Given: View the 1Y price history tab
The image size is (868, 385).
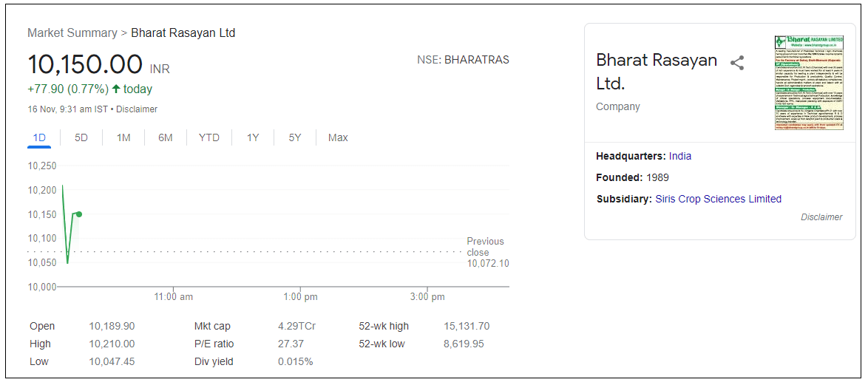Looking at the screenshot, I should 253,138.
